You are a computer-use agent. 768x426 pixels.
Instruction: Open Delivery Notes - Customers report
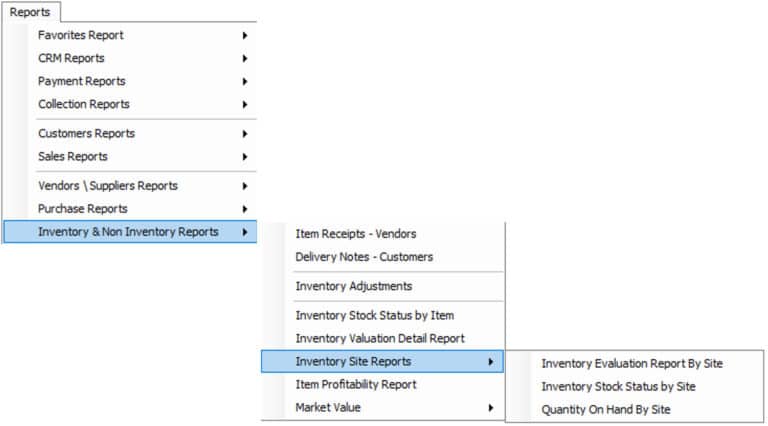click(364, 257)
